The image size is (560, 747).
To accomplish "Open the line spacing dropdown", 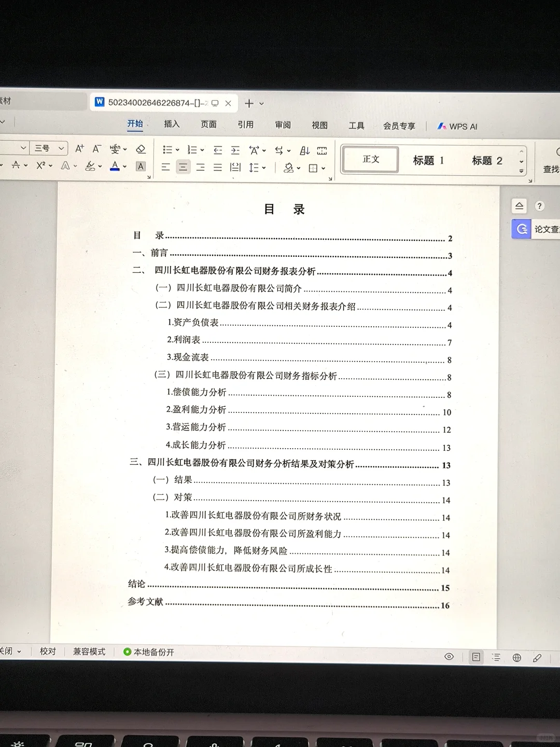I will click(256, 167).
